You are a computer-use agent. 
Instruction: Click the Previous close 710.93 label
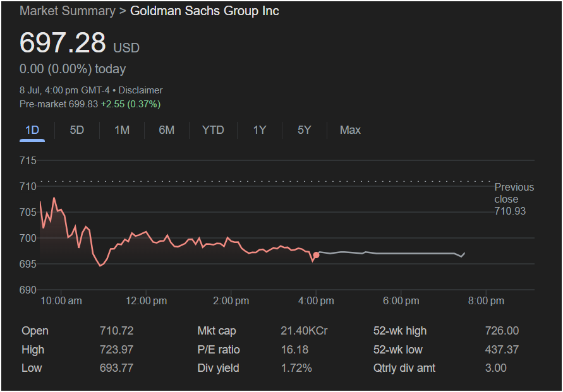[x=514, y=199]
